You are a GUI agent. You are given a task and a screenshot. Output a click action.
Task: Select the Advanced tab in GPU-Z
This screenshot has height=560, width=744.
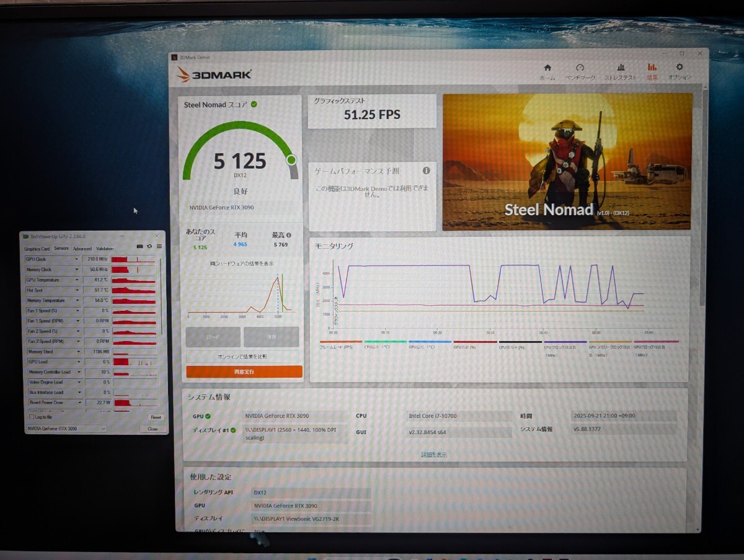coord(82,249)
